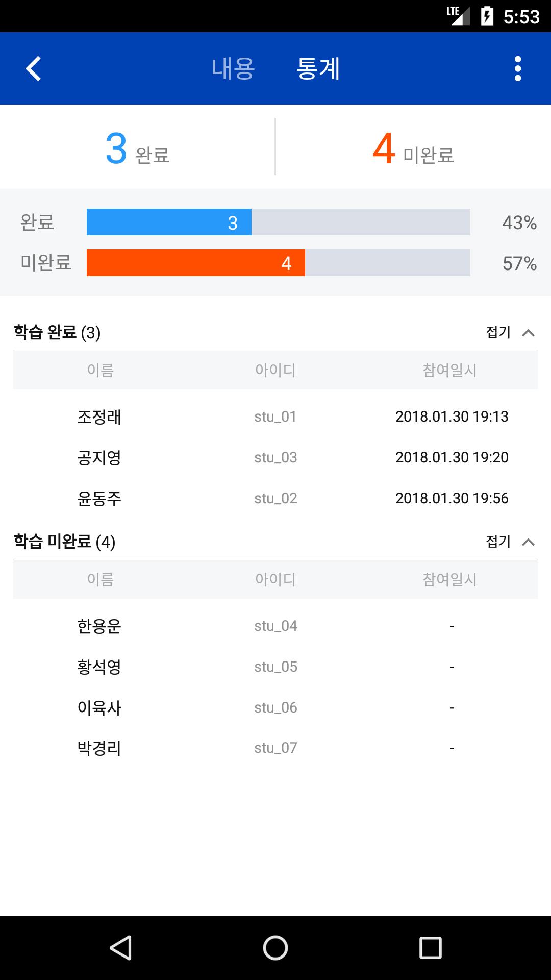Tap 참여일시 column header under 학습 완료
This screenshot has width=551, height=980.
click(x=449, y=370)
